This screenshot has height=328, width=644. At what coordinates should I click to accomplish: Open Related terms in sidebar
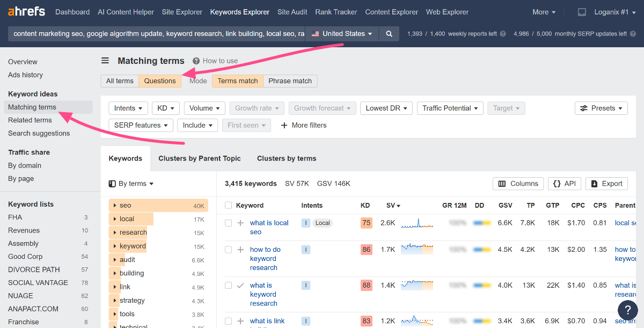(30, 120)
